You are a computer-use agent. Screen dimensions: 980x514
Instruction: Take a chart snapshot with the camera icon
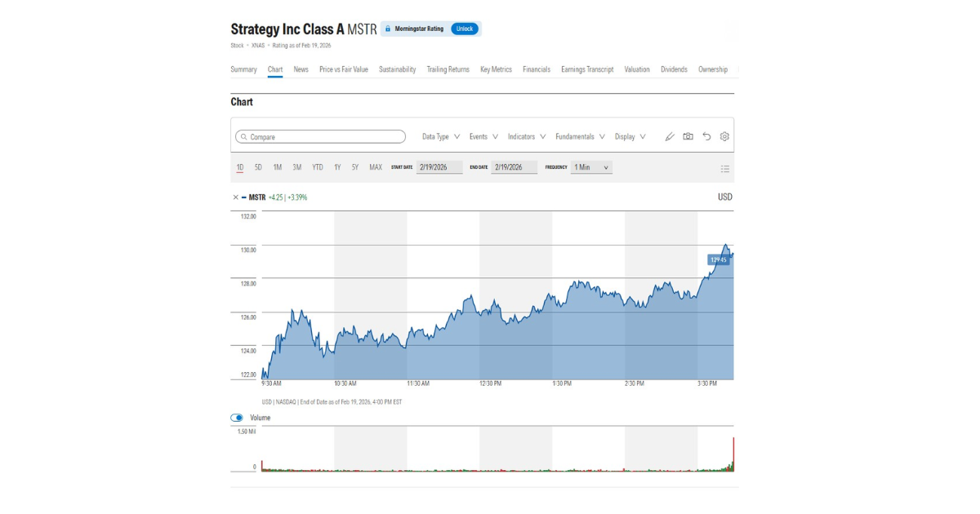click(x=688, y=136)
